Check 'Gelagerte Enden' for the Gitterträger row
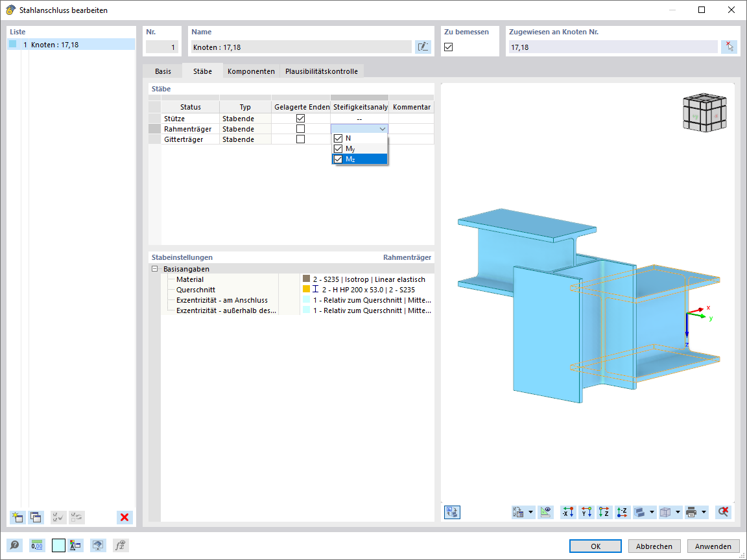 300,139
